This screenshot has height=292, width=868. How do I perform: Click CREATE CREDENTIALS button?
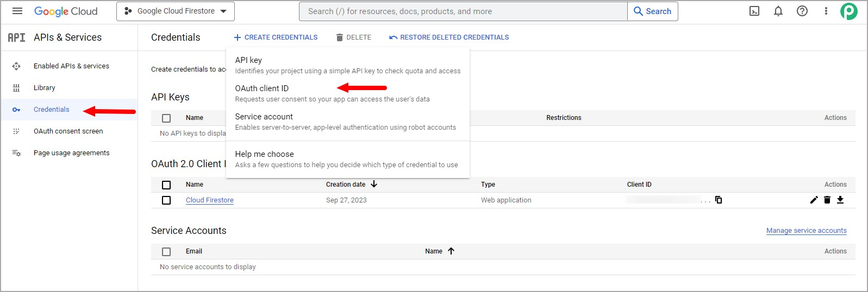[276, 37]
